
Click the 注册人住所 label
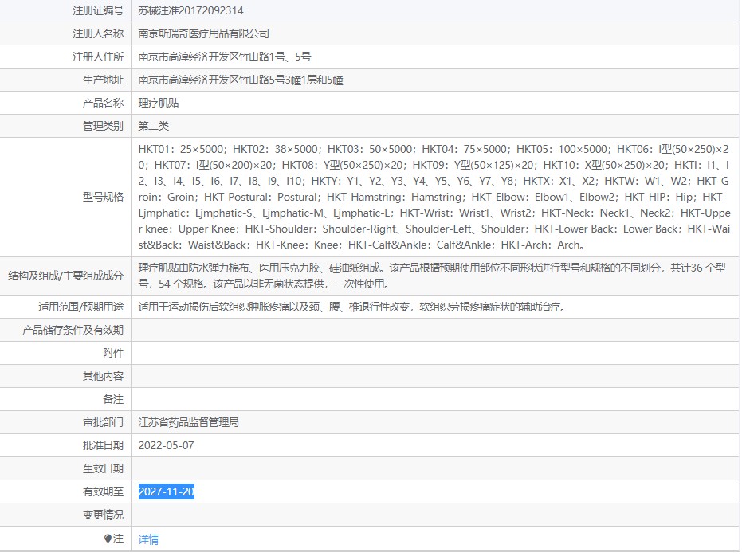tap(98, 57)
